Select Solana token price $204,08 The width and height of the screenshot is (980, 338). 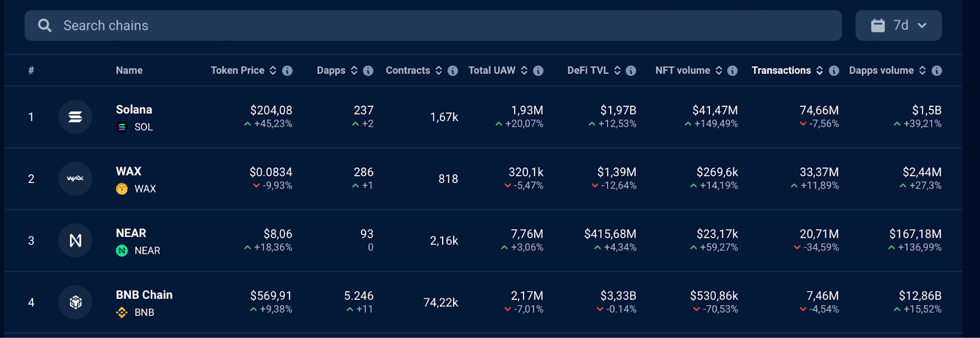pos(271,110)
